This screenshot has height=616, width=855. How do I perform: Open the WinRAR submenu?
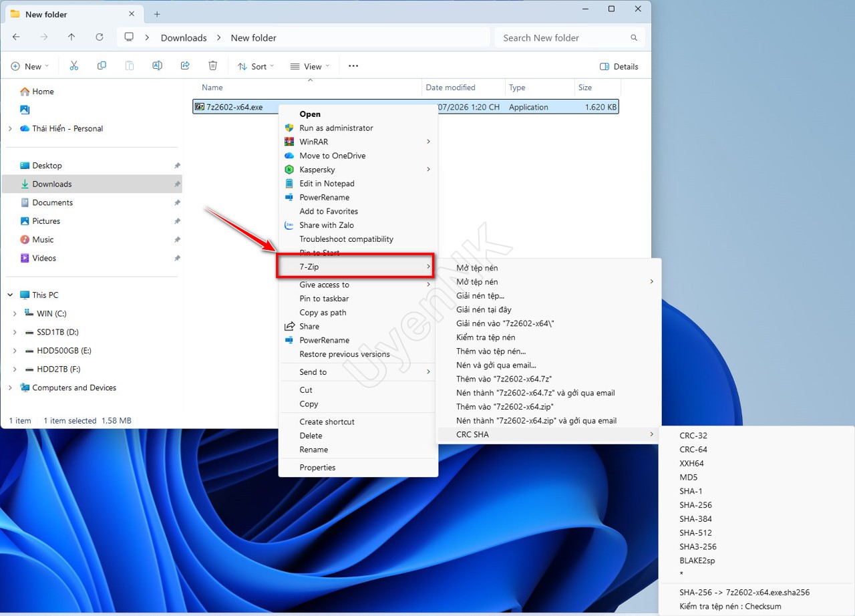pos(358,142)
